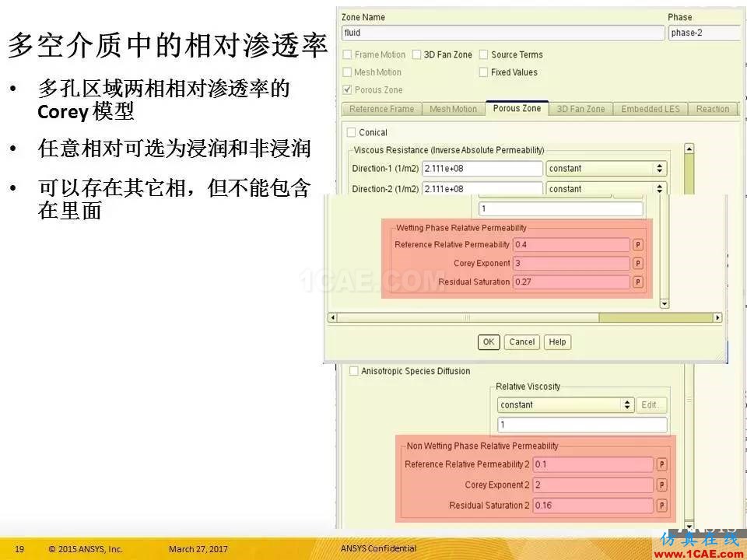This screenshot has height=560, width=747.
Task: Click value field above Wetting Phase group
Action: pyautogui.click(x=561, y=208)
